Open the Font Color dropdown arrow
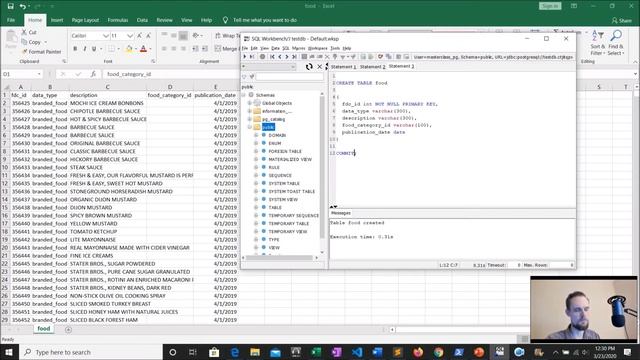This screenshot has width=640, height=360. click(x=150, y=49)
